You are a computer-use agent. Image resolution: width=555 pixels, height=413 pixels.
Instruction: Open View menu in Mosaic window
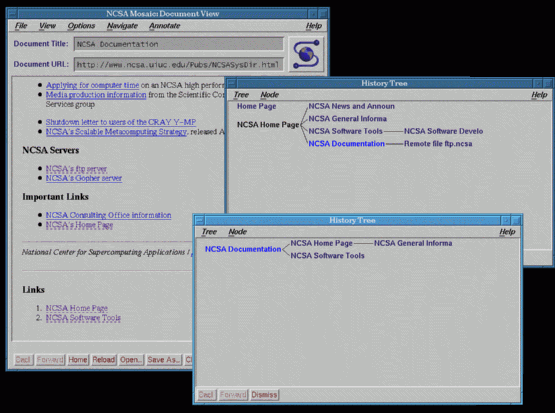[x=47, y=26]
